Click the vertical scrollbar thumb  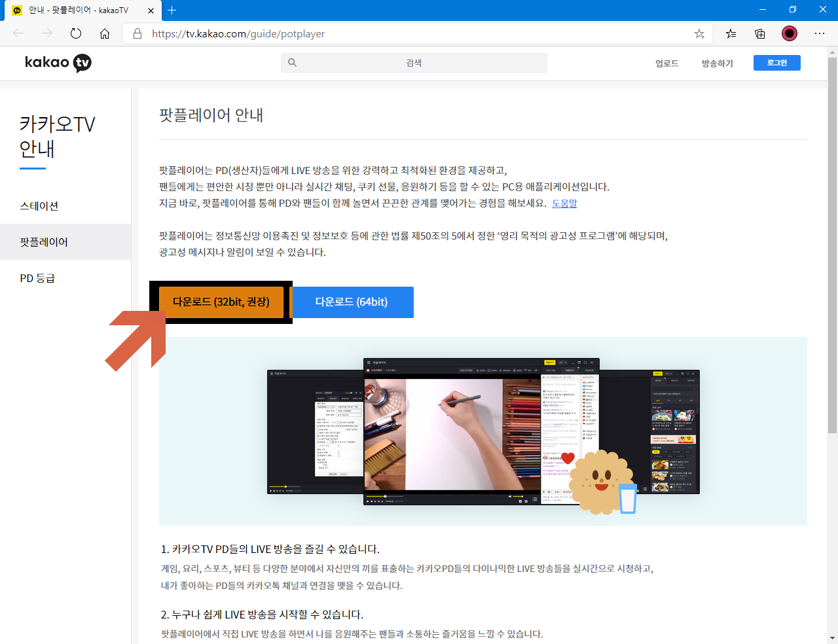click(832, 245)
